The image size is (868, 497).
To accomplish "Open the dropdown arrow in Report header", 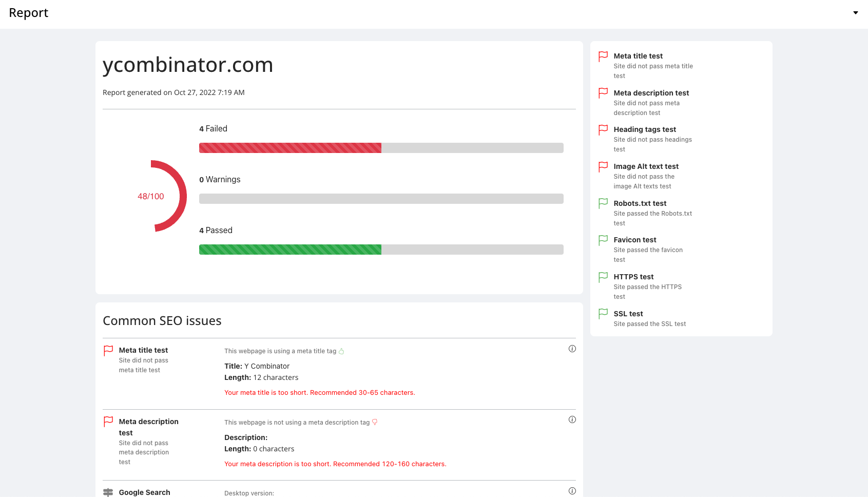I will pos(855,13).
